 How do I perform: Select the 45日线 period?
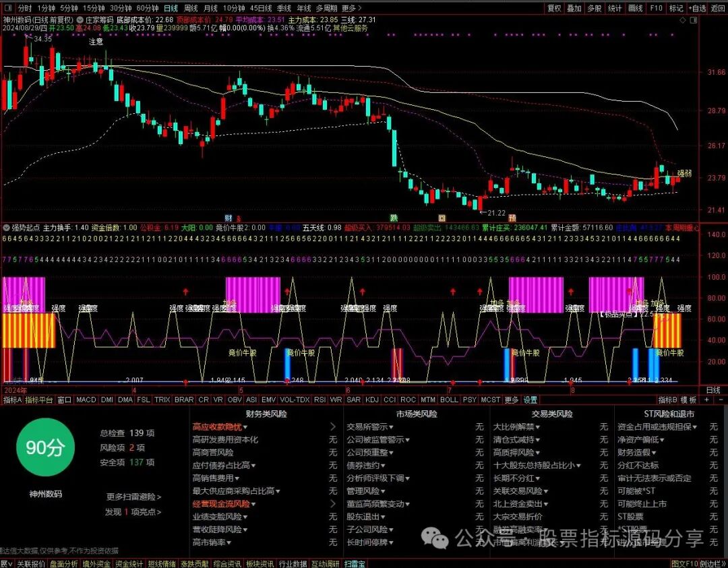(261, 8)
